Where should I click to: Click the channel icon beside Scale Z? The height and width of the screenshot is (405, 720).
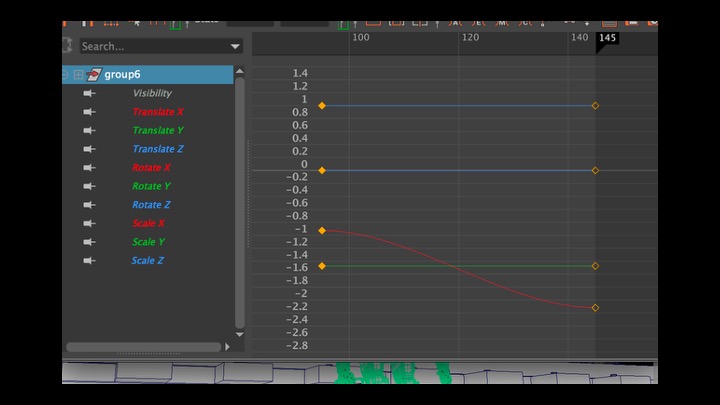[90, 260]
